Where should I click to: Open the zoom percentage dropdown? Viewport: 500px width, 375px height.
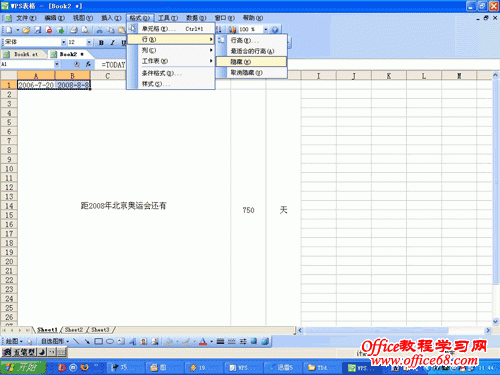tap(266, 30)
